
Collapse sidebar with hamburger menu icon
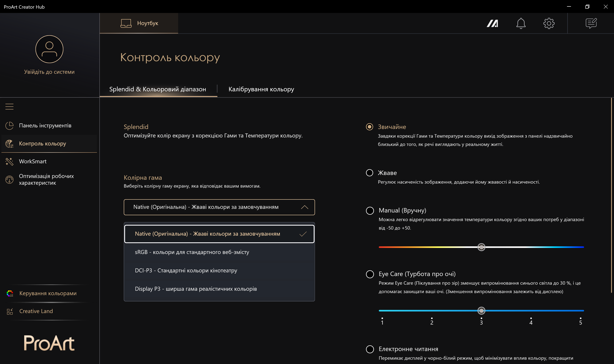point(9,106)
